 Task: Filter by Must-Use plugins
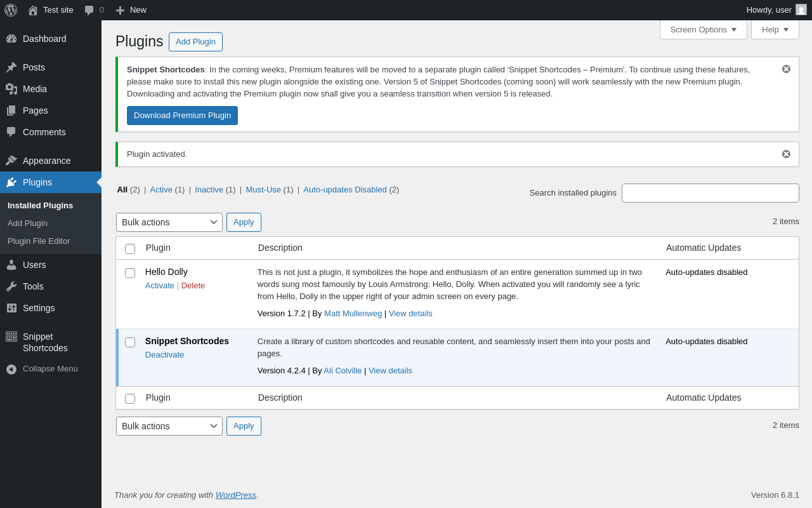(263, 190)
